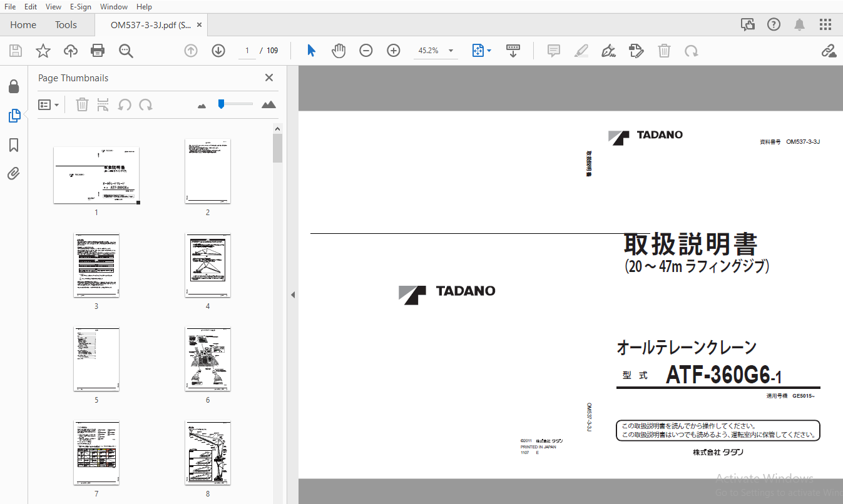Delete selected item with trash icon
The width and height of the screenshot is (843, 504).
664,51
